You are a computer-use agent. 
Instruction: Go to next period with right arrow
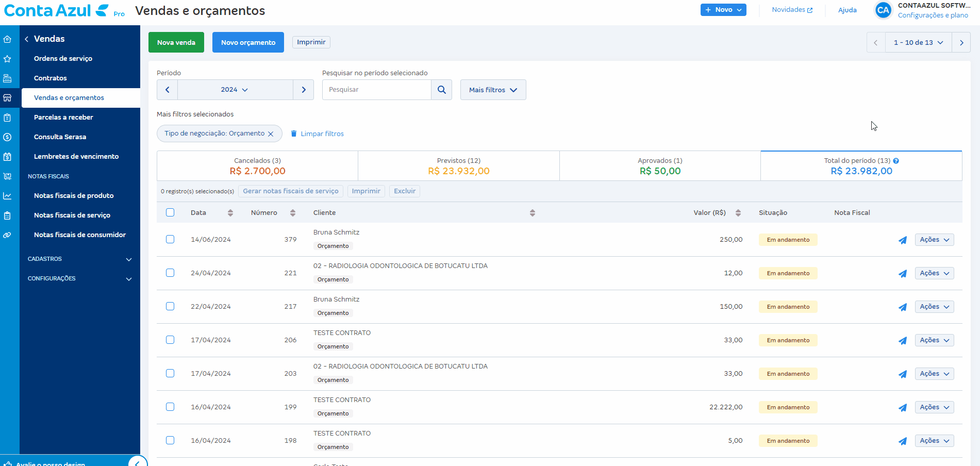pyautogui.click(x=304, y=90)
